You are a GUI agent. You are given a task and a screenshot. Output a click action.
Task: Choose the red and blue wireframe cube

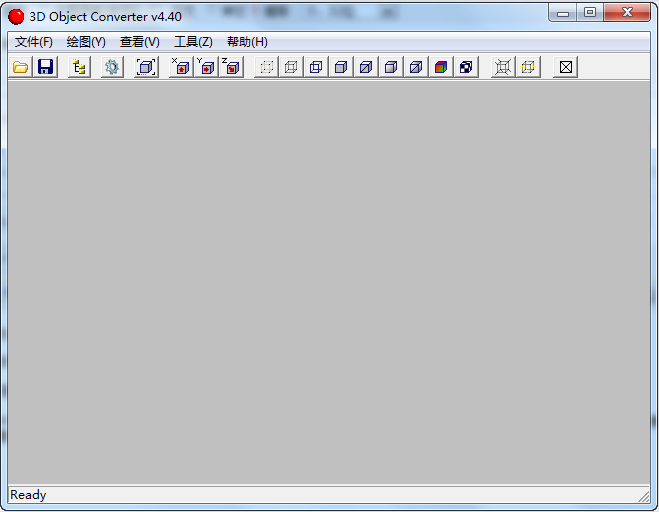point(316,67)
